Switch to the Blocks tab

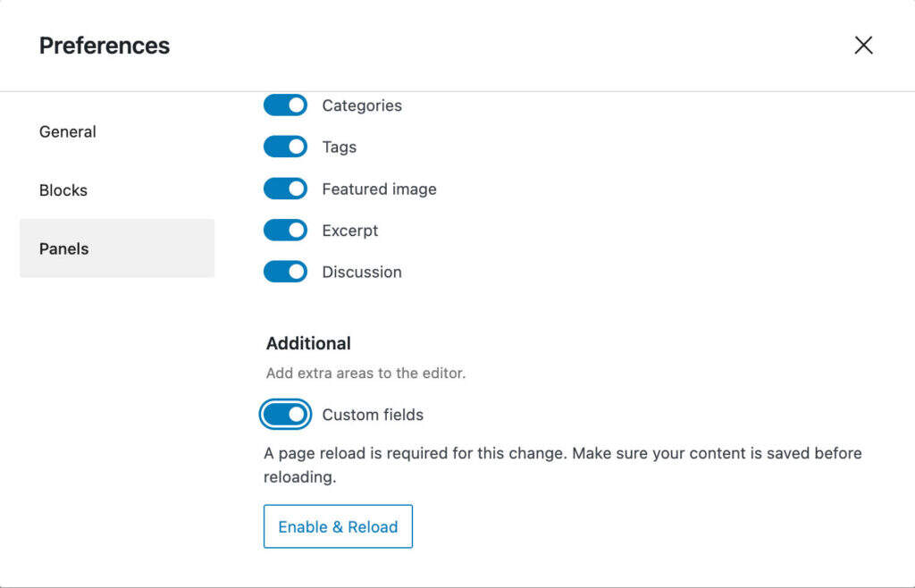[63, 190]
